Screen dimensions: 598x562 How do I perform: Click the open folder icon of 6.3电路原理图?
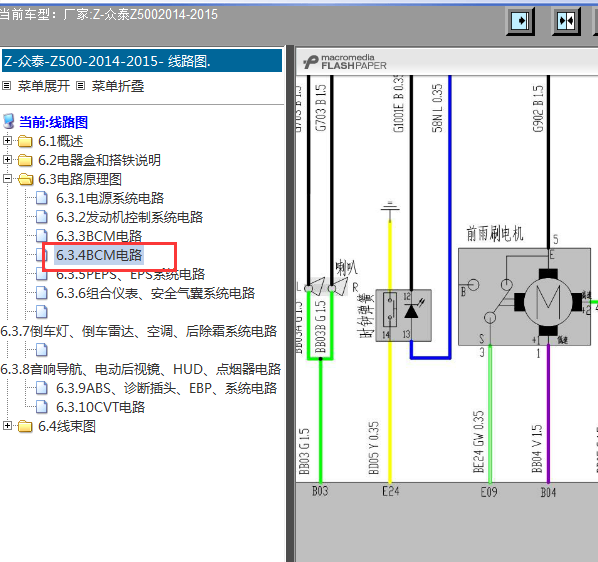pos(26,179)
